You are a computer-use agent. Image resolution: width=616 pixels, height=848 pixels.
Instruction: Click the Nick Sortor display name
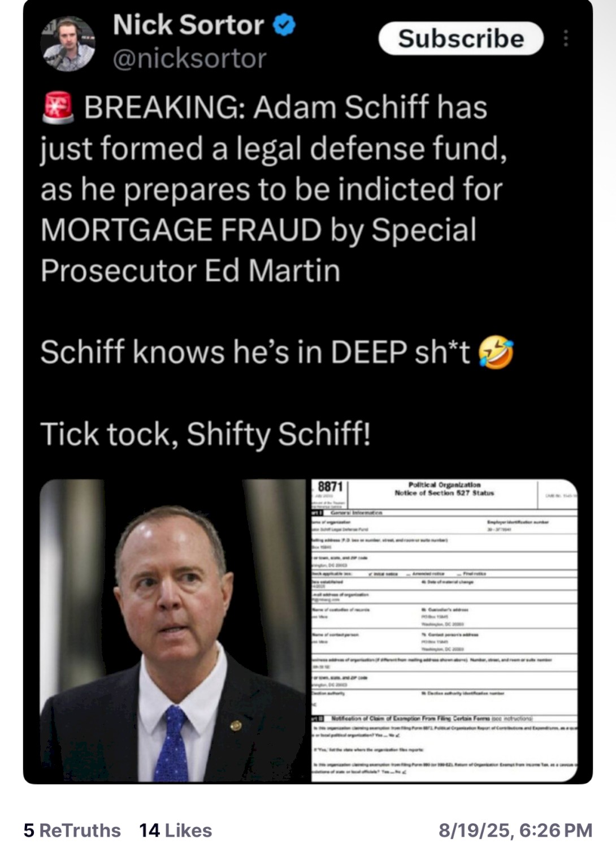pyautogui.click(x=188, y=25)
